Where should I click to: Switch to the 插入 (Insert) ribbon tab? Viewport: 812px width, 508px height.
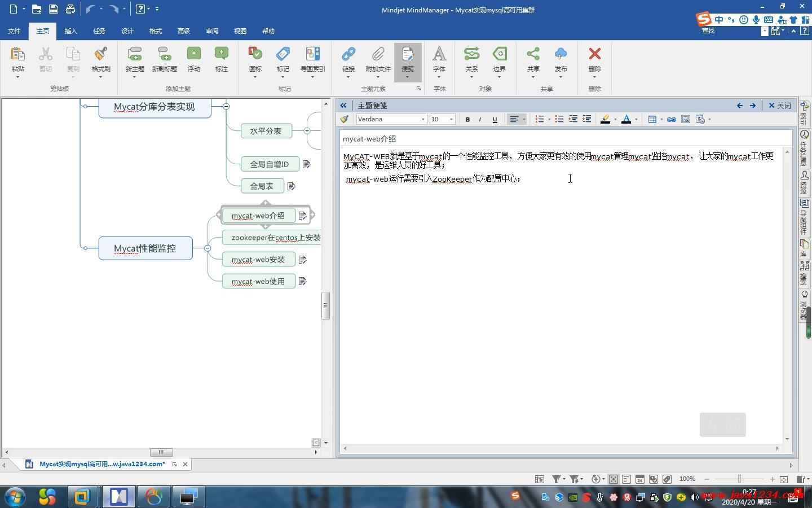tap(70, 31)
